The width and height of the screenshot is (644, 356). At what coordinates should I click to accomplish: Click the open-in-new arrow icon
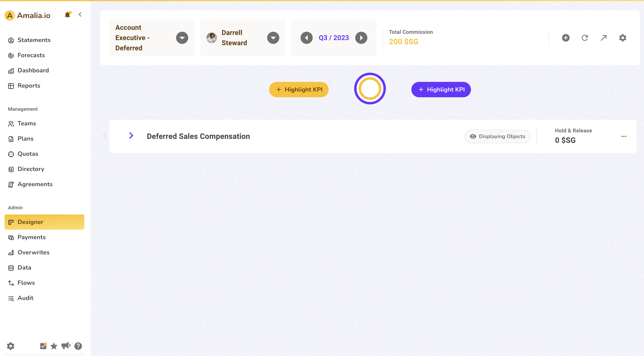tap(604, 38)
